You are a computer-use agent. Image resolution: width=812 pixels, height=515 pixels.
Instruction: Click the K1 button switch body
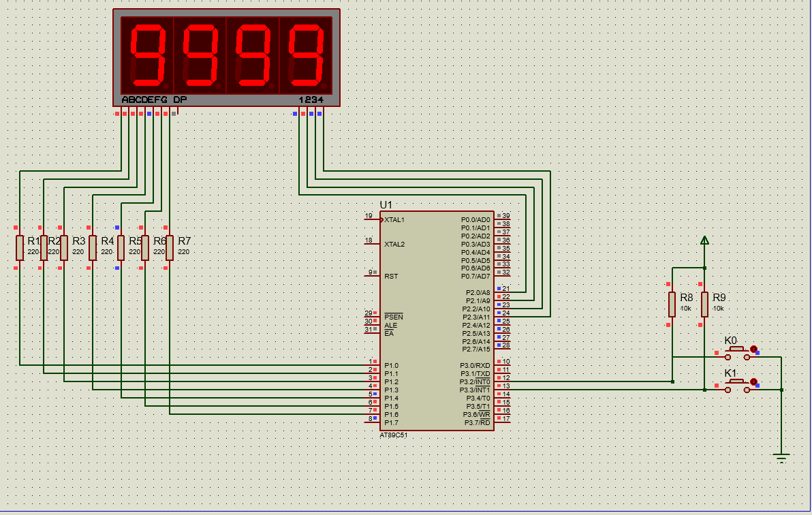737,386
